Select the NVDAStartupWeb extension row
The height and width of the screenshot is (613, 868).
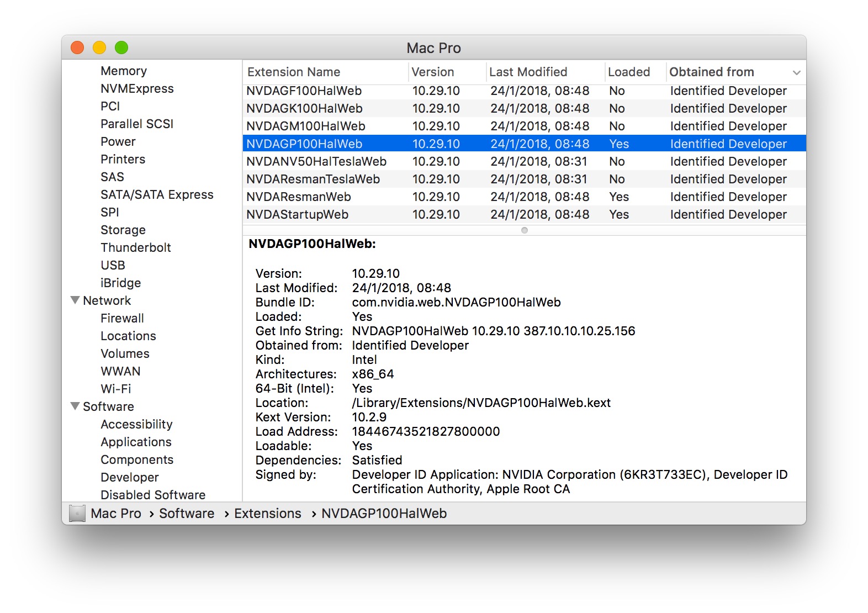tap(524, 214)
